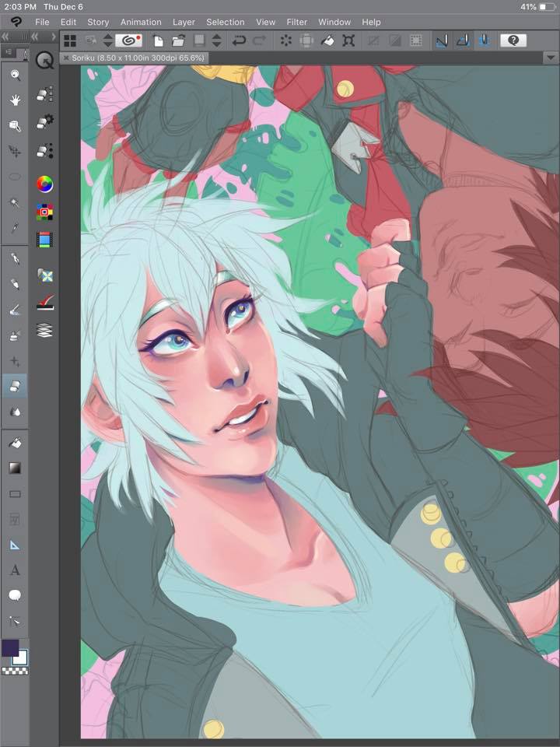This screenshot has height=747, width=560.
Task: Click the Undo arrow
Action: coord(239,40)
